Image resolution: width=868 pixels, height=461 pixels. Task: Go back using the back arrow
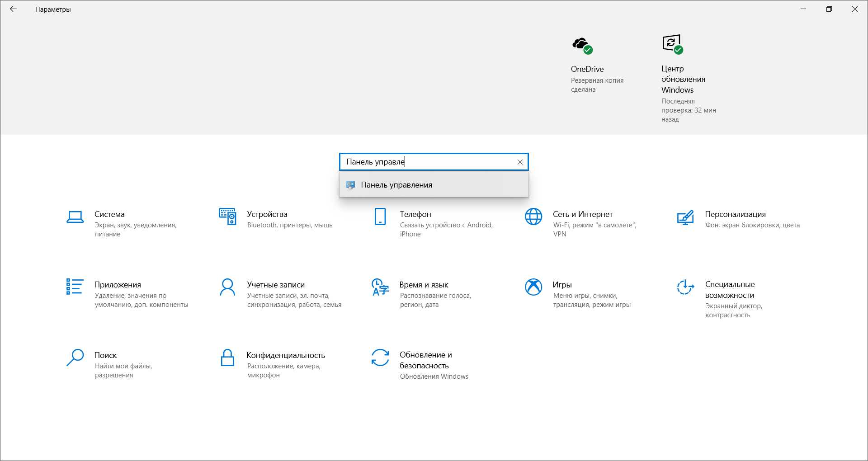pos(14,9)
